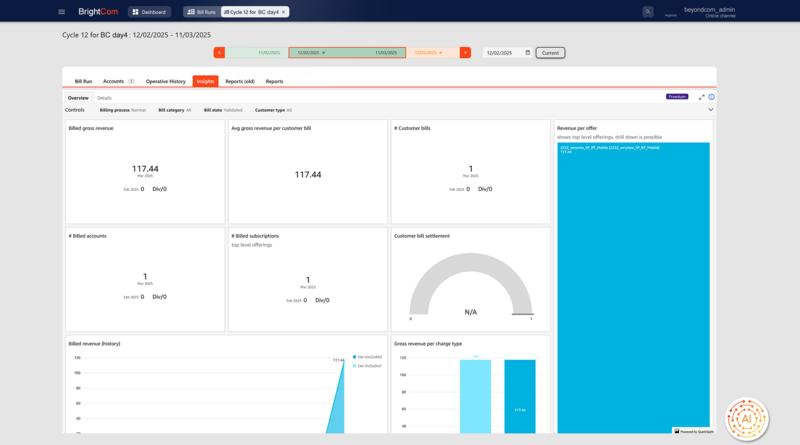The width and height of the screenshot is (800, 445).
Task: Click the Premium badge
Action: 677,96
